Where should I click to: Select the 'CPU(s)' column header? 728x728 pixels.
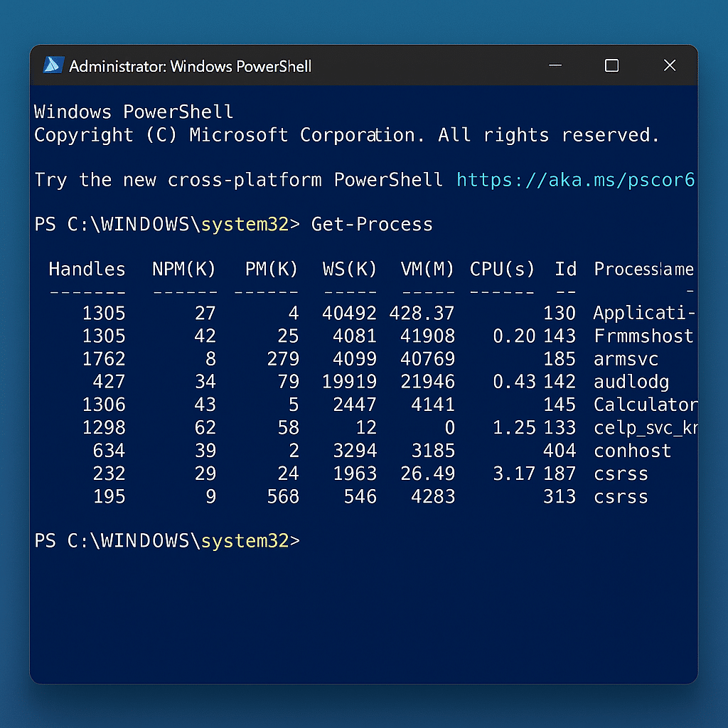point(502,269)
